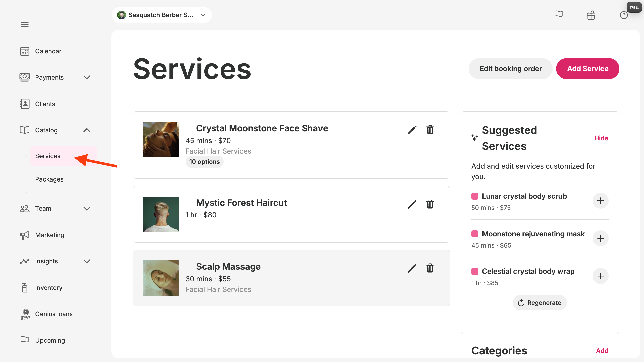Screen dimensions: 644x362
Task: Expand the Insights section chevron
Action: tap(87, 261)
